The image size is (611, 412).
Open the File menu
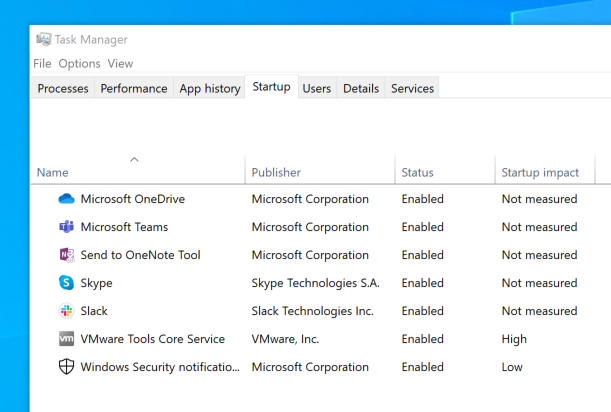click(x=42, y=64)
